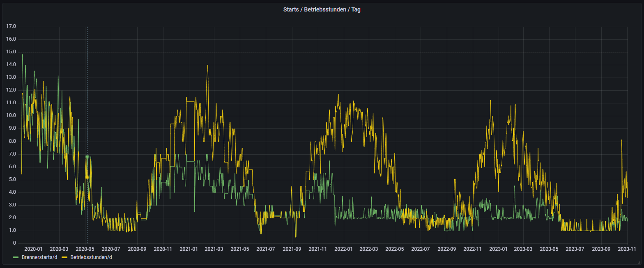Click the 0 y-axis label

(x=14, y=243)
